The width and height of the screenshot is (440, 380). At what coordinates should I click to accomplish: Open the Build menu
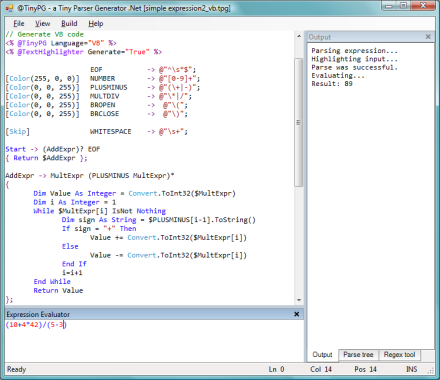(x=69, y=24)
